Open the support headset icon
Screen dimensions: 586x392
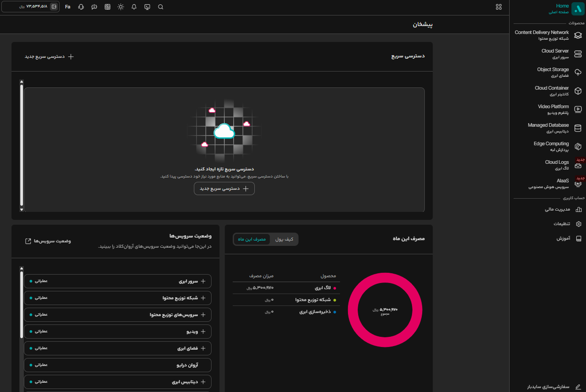tap(81, 7)
